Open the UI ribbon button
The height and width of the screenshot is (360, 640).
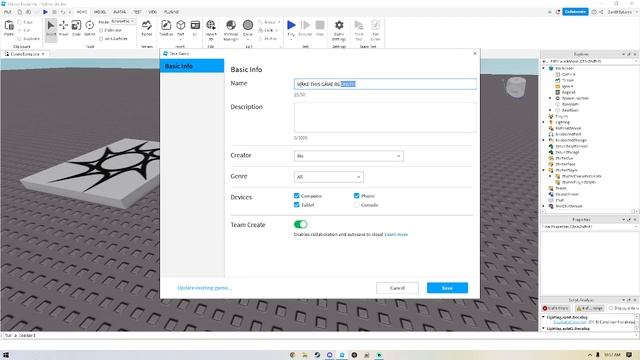tap(195, 29)
